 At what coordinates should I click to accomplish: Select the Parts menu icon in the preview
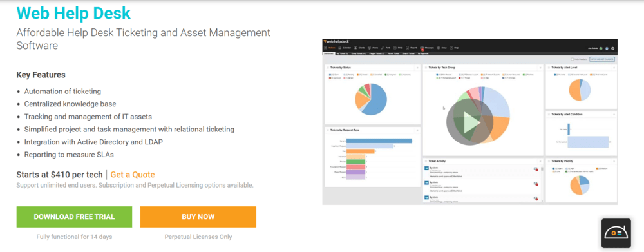coord(383,48)
